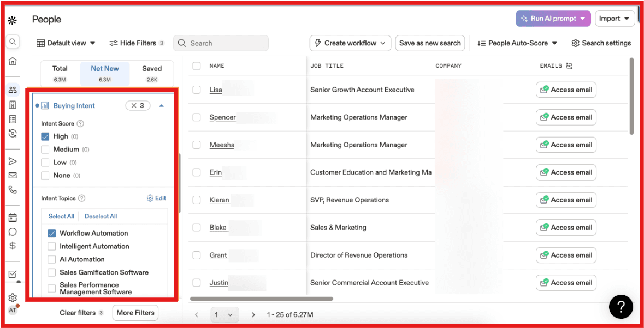Click Access email for Grant
The width and height of the screenshot is (644, 328).
pos(566,255)
